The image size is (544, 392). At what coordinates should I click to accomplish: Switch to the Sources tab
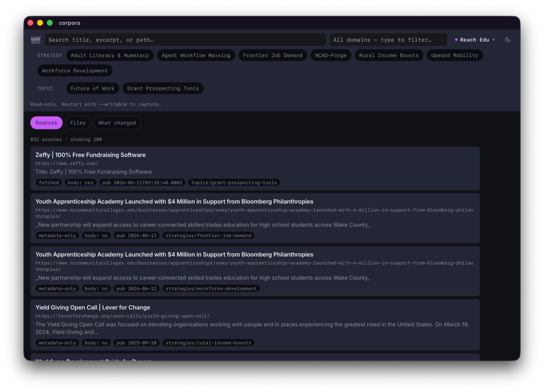(46, 123)
